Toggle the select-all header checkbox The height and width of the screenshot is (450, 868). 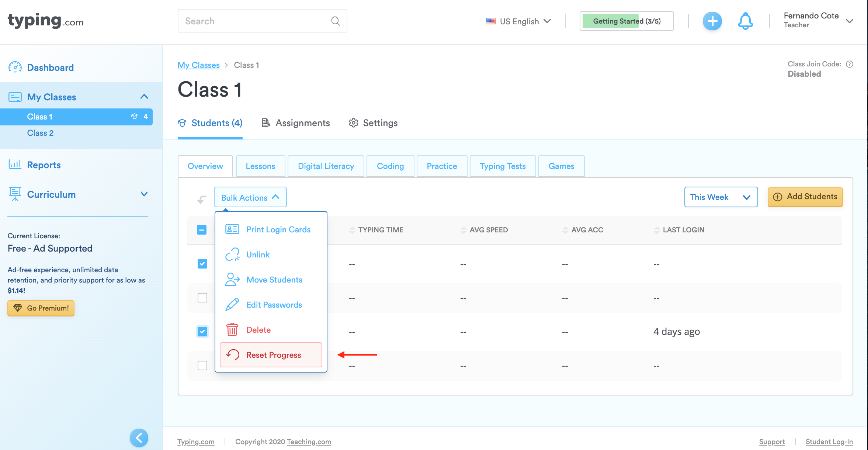202,230
